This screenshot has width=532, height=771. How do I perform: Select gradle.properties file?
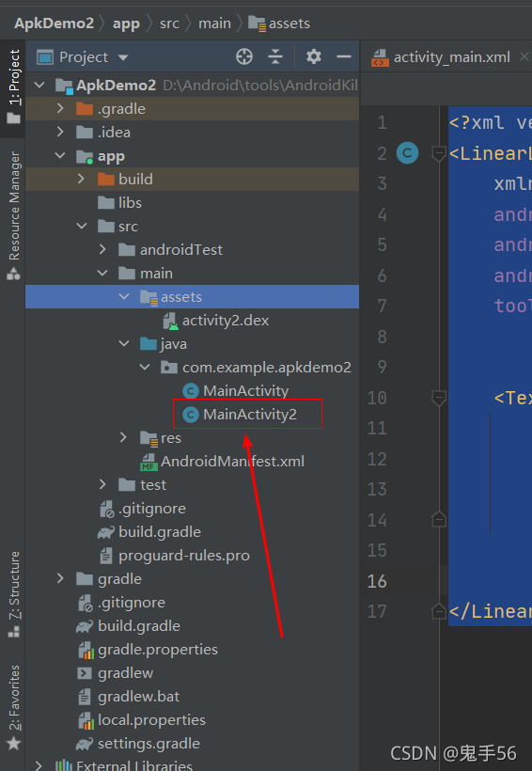[x=157, y=650]
